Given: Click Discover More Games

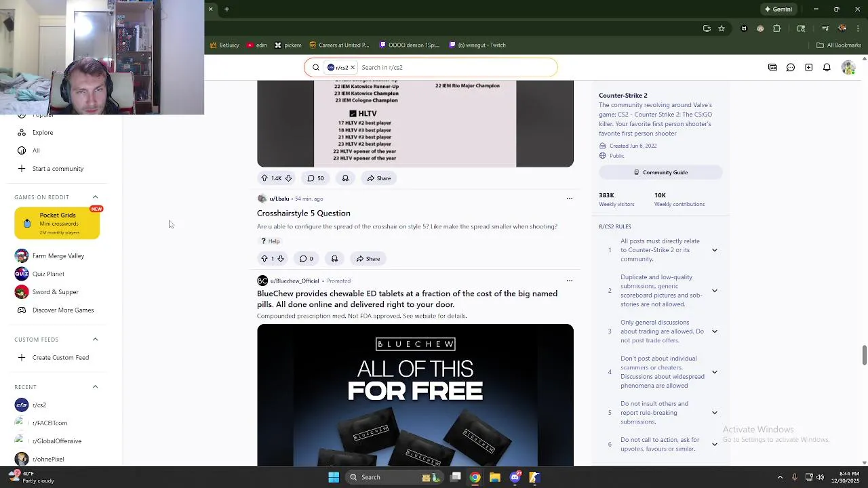Looking at the screenshot, I should click(x=62, y=310).
